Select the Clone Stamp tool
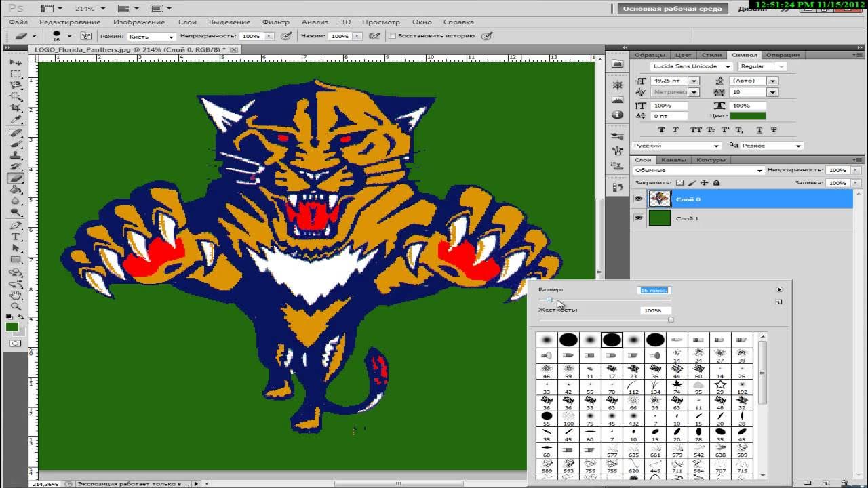 (x=16, y=156)
